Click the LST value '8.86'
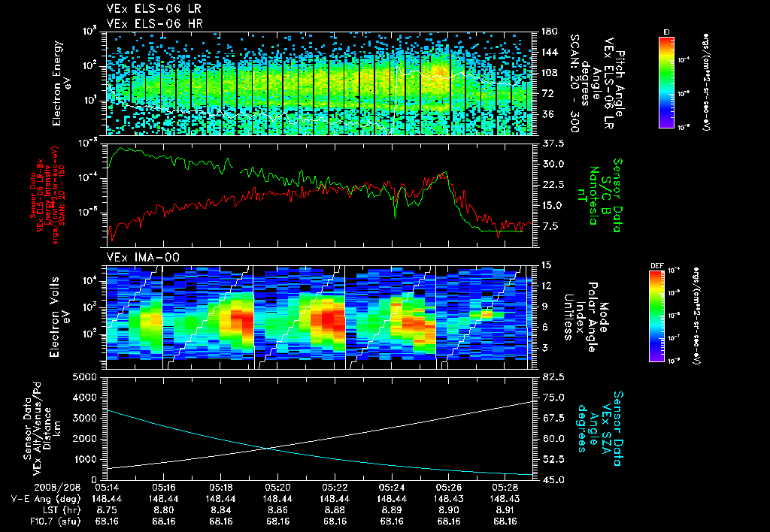This screenshot has height=532, width=770. click(278, 510)
